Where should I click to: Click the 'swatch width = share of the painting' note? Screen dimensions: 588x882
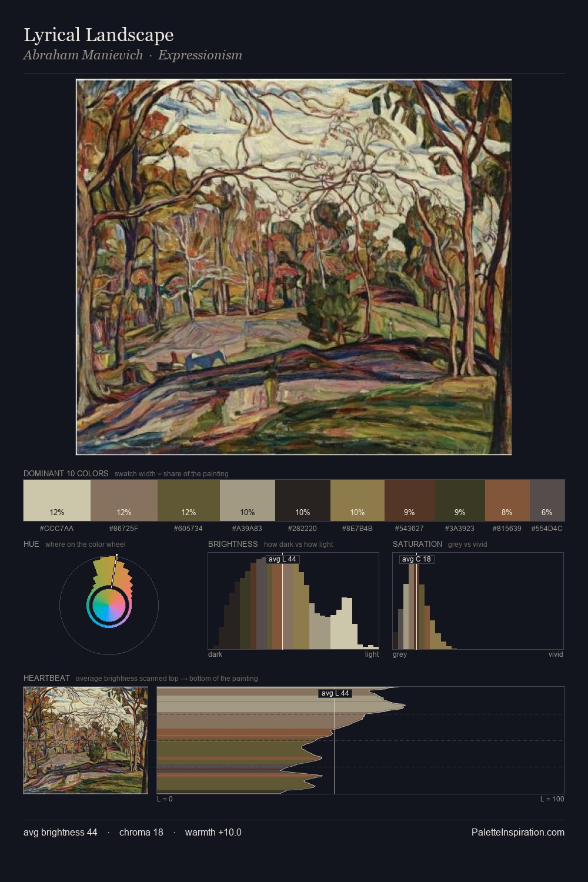tap(172, 474)
